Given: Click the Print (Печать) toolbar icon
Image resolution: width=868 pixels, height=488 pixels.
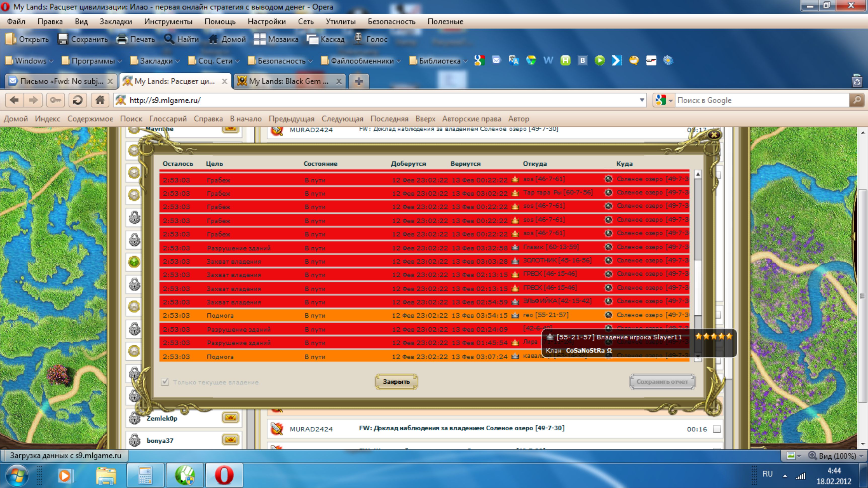Looking at the screenshot, I should (135, 39).
